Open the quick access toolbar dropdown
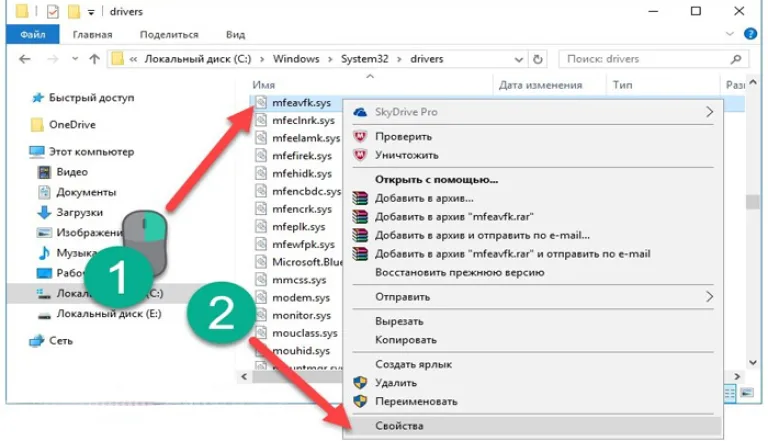Screen dimensions: 768x441 coord(91,12)
